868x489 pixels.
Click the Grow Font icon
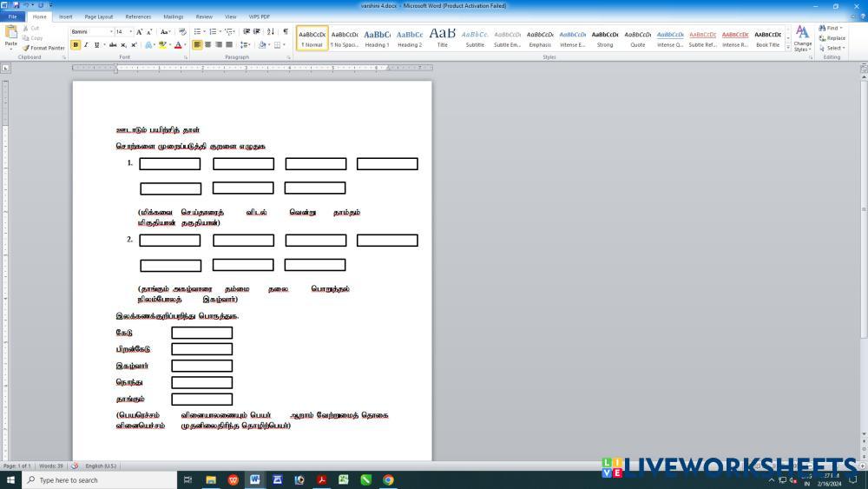[139, 31]
